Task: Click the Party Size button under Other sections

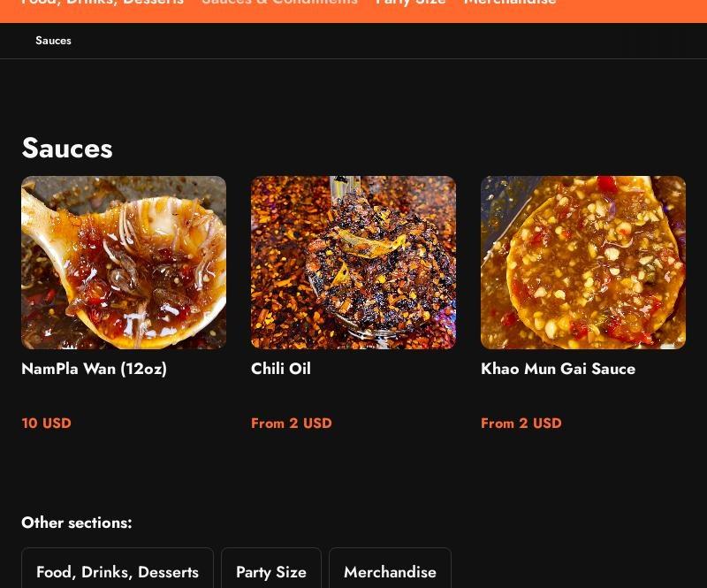Action: point(271,572)
